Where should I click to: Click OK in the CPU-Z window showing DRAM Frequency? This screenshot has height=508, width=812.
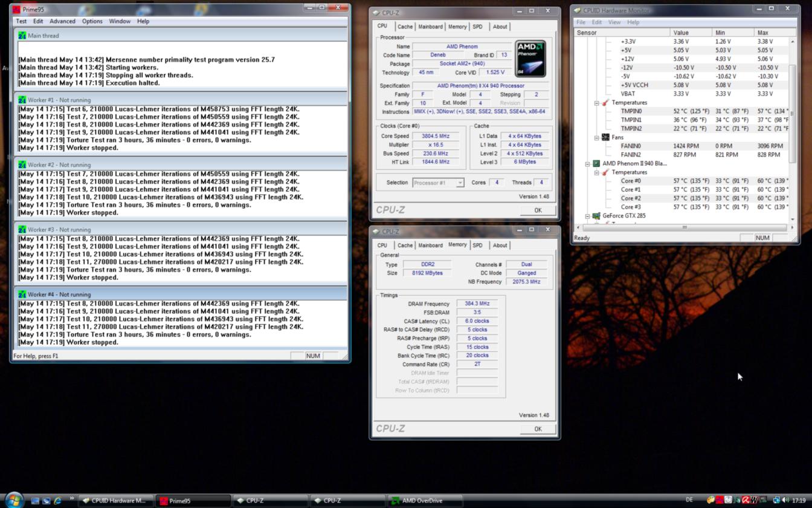[538, 429]
